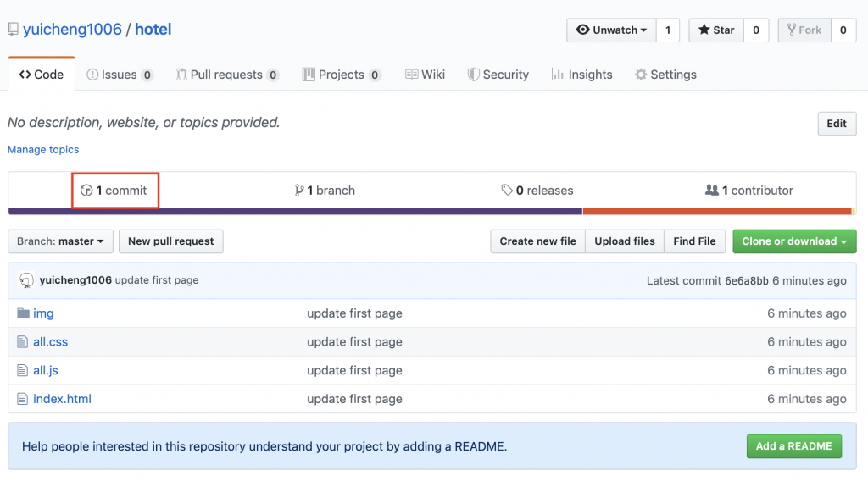Click the 1 branch icon
The height and width of the screenshot is (487, 868).
click(299, 191)
